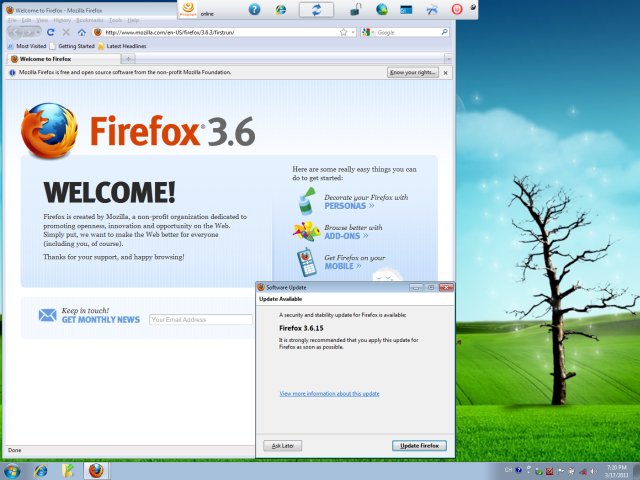Go to the Firefox home page
Image resolution: width=640 pixels, height=480 pixels.
pyautogui.click(x=82, y=32)
